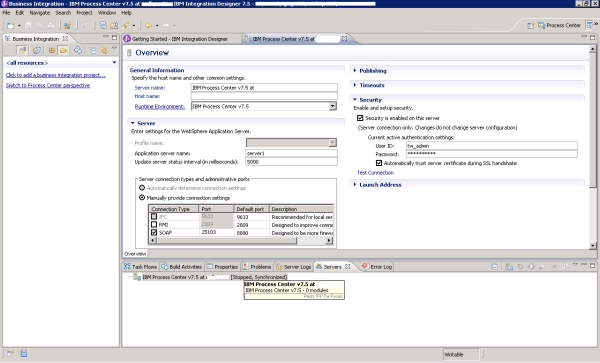Image resolution: width=600 pixels, height=363 pixels.
Task: Click the icon between Start and Stop in Servers toolbar
Action: 542,267
